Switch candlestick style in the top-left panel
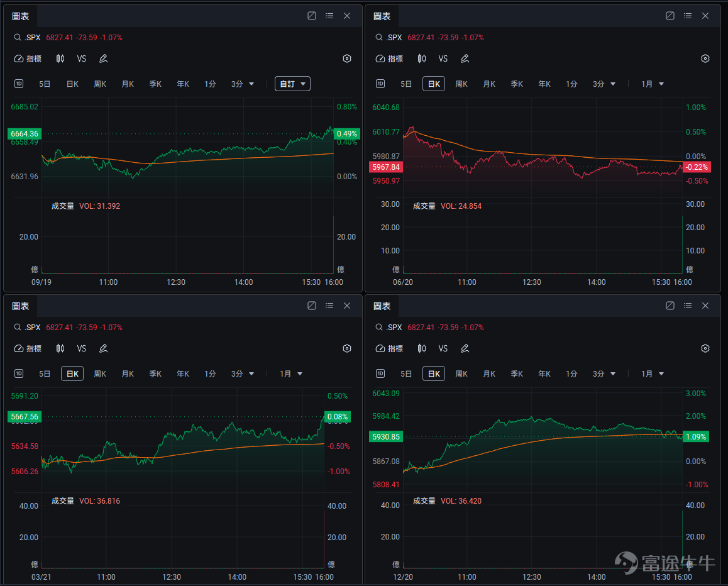 pyautogui.click(x=60, y=58)
